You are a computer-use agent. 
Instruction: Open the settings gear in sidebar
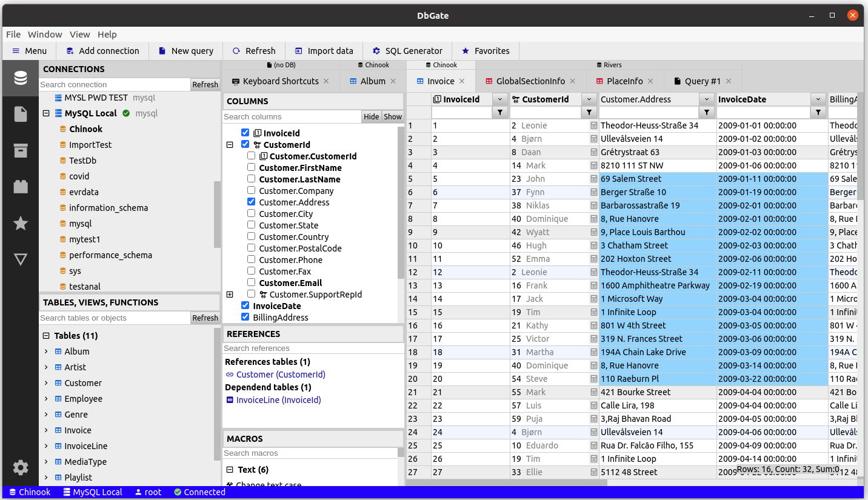[21, 467]
